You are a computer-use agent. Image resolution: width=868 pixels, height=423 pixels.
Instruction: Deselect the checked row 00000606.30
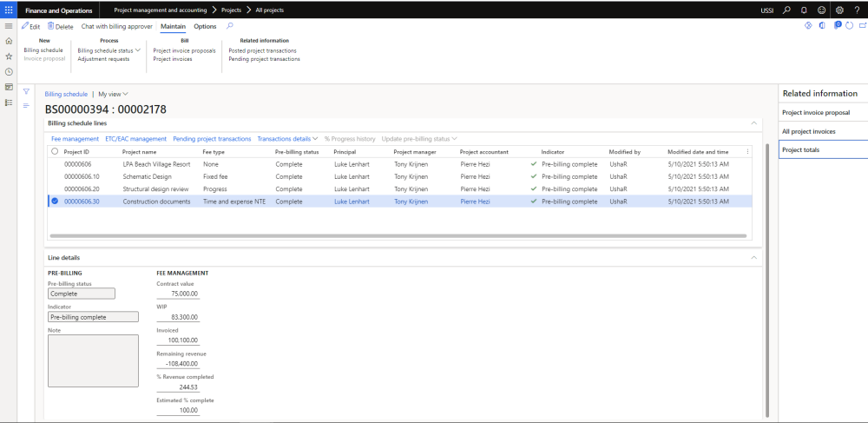pos(55,202)
